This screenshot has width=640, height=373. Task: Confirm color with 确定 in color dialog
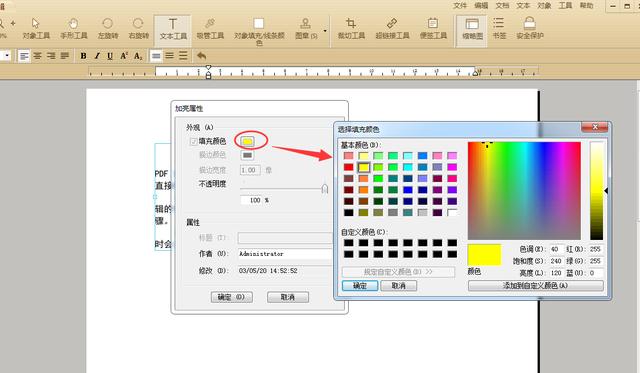(x=360, y=286)
